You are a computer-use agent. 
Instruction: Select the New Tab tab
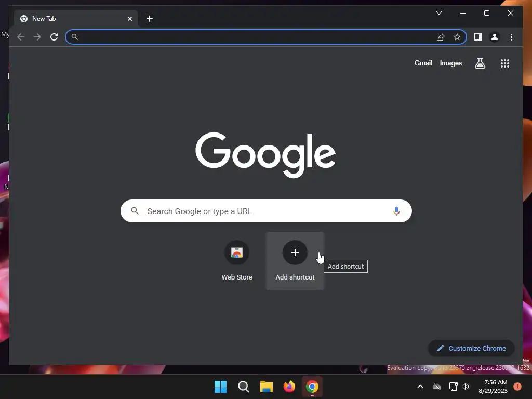(76, 19)
